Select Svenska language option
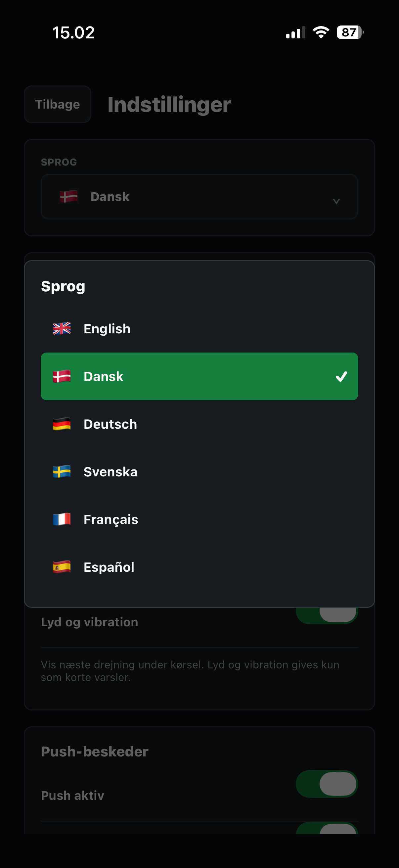The height and width of the screenshot is (868, 399). 199,472
